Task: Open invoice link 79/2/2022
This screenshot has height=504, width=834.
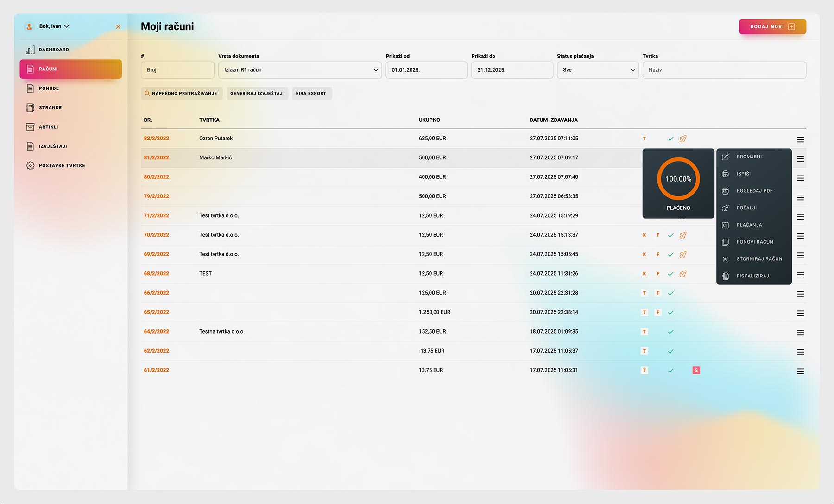Action: (157, 196)
